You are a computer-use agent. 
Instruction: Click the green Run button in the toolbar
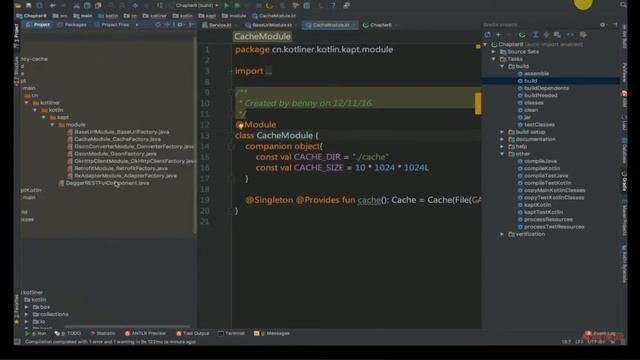click(227, 5)
